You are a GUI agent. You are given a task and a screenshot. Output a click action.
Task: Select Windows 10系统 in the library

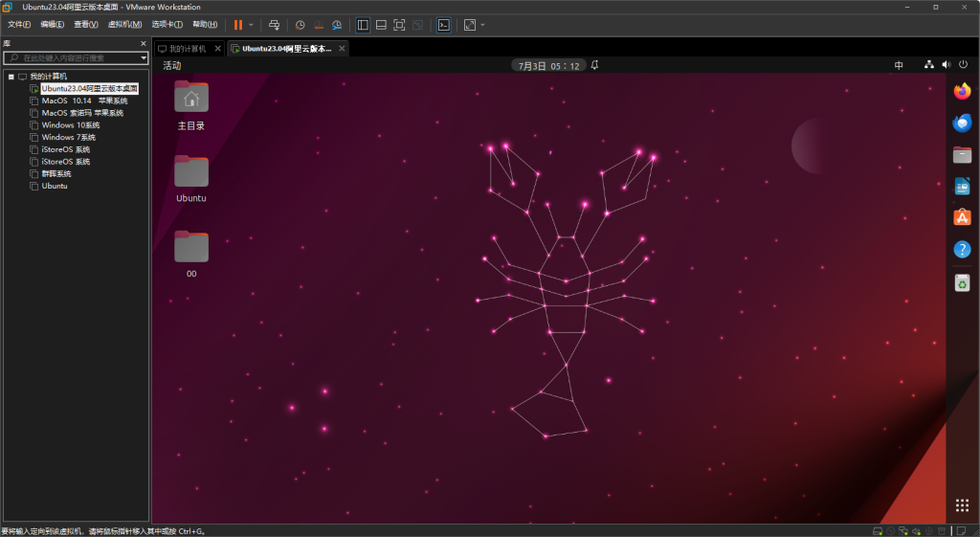[x=70, y=125]
